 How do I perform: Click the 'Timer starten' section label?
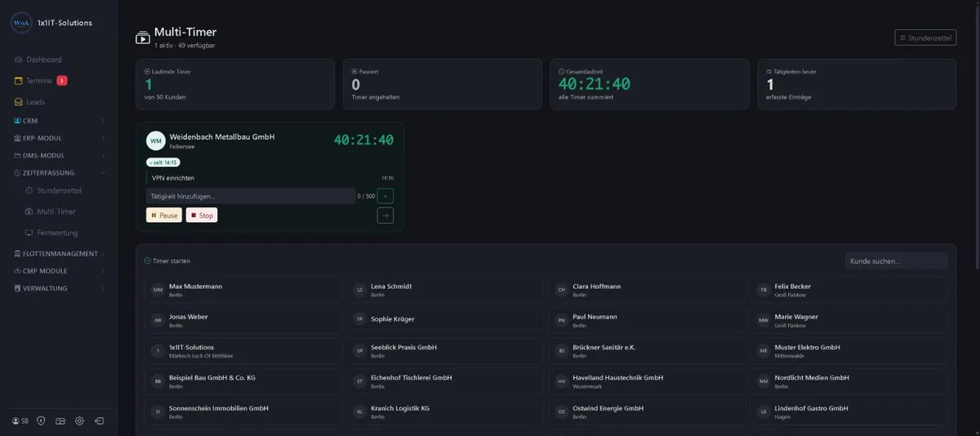coord(167,261)
